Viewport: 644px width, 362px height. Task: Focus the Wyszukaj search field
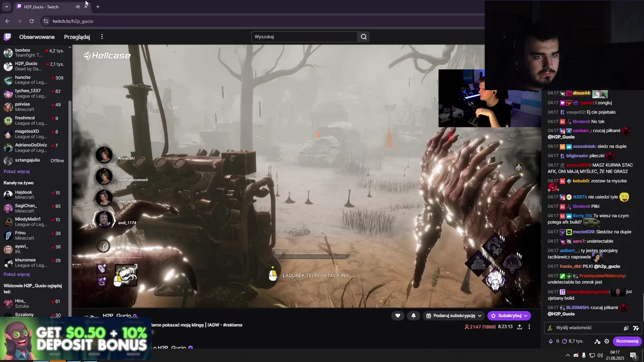point(304,37)
